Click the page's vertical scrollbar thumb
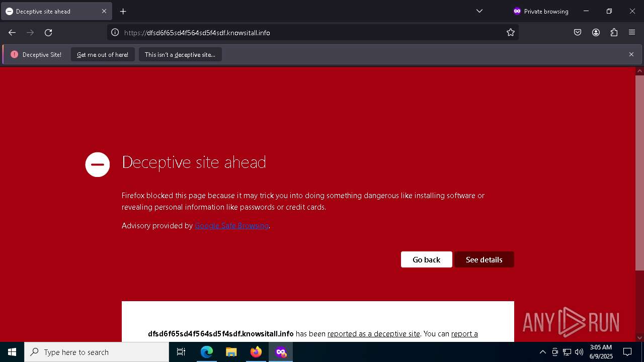The height and width of the screenshot is (362, 644). pos(639,173)
